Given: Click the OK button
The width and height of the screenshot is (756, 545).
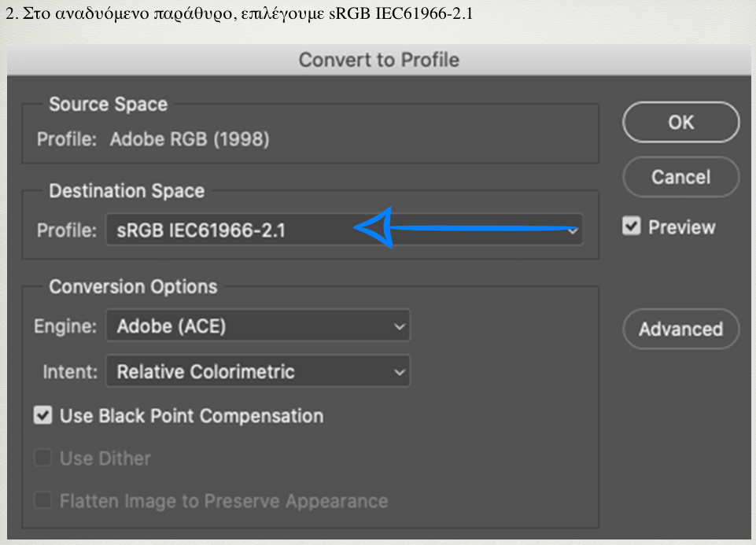Looking at the screenshot, I should coord(680,122).
